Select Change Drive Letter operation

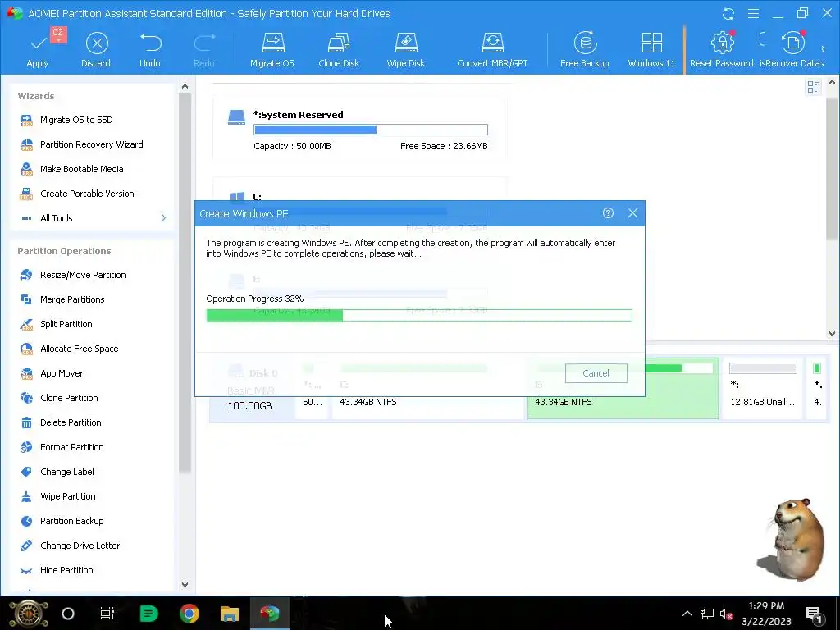coord(80,546)
